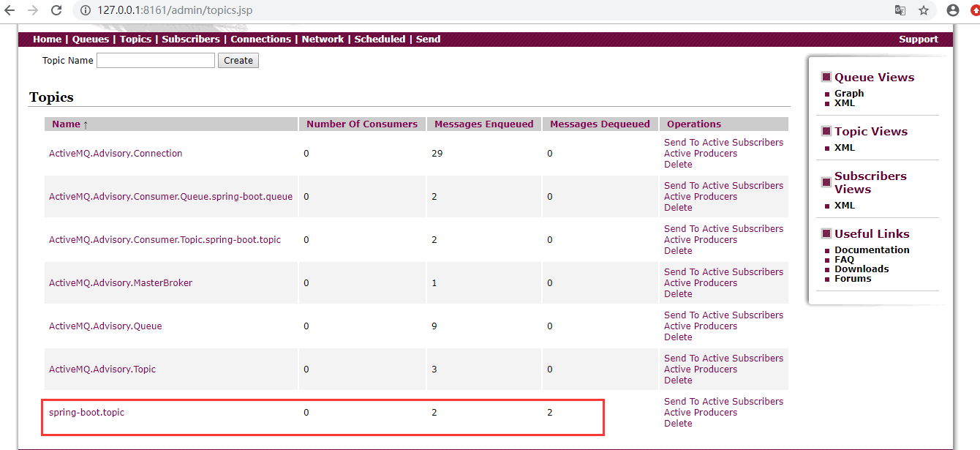This screenshot has width=980, height=450.
Task: View Active Producers for Consumer.Topic.spring-boot.topic
Action: click(701, 240)
